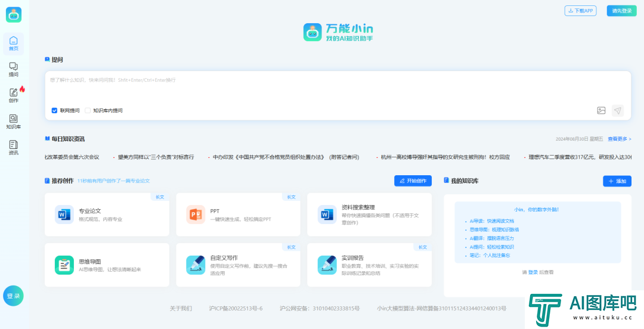Click the 关于我们 footer link
The width and height of the screenshot is (644, 329).
coord(181,308)
